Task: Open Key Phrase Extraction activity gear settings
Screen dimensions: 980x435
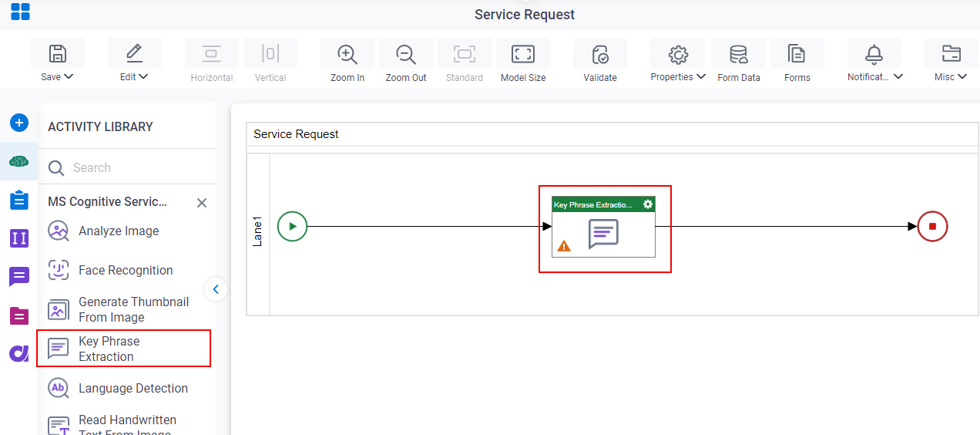Action: pos(648,204)
